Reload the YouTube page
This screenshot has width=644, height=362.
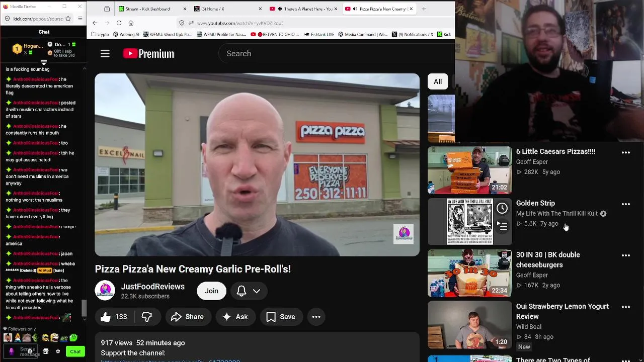click(119, 23)
